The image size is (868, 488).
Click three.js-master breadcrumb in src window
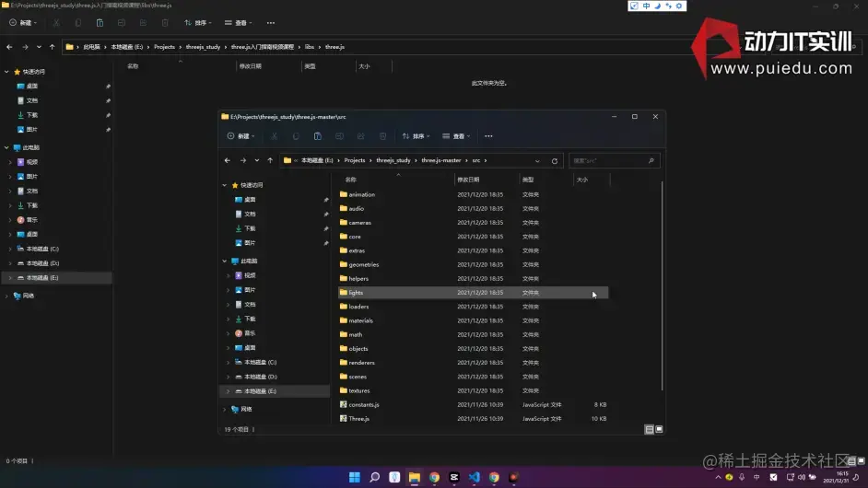click(x=440, y=160)
